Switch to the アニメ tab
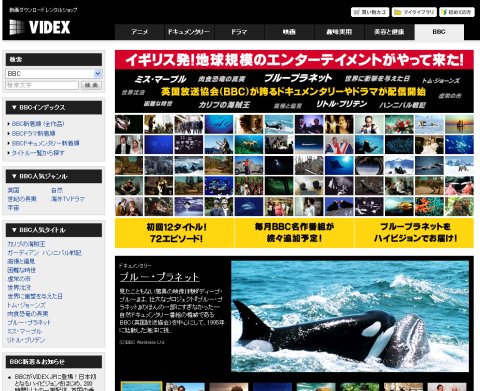This screenshot has height=391, width=480. [140, 32]
